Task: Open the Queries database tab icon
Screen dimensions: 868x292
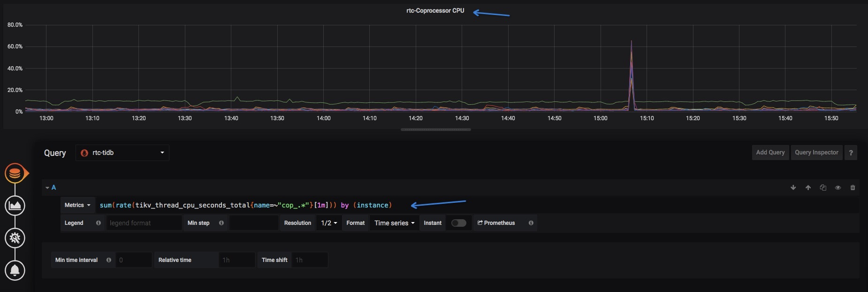Action: (x=15, y=173)
